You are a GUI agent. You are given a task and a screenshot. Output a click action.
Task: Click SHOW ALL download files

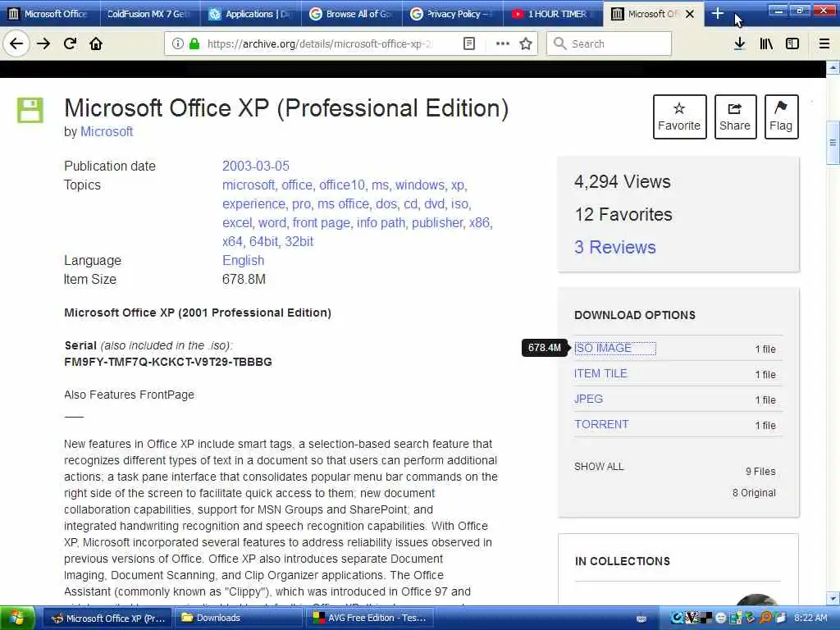[x=599, y=467]
